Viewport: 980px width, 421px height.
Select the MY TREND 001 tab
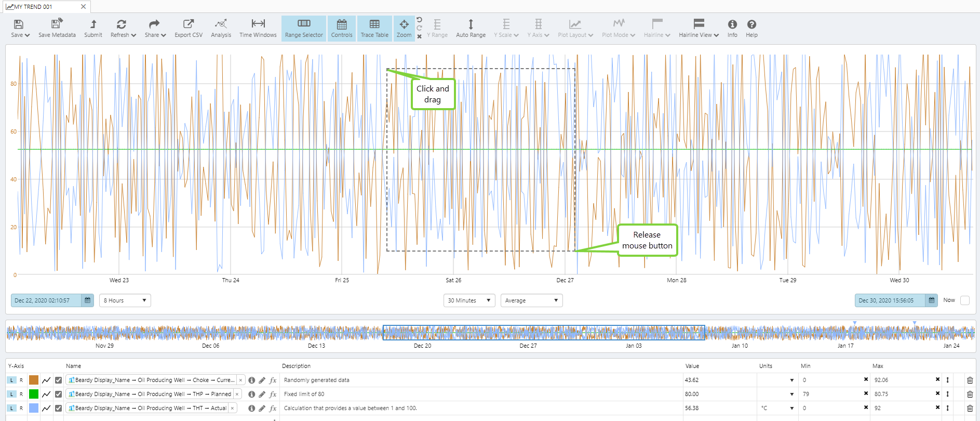pyautogui.click(x=34, y=7)
